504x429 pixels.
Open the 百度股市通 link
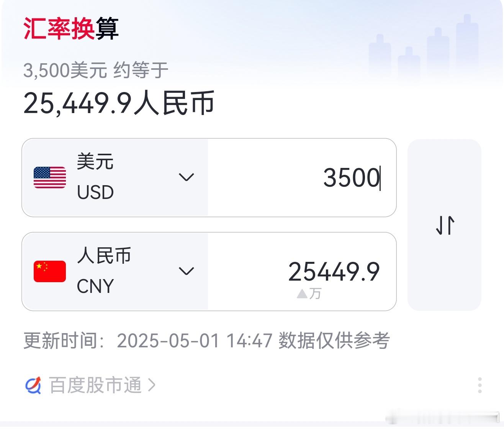[95, 385]
